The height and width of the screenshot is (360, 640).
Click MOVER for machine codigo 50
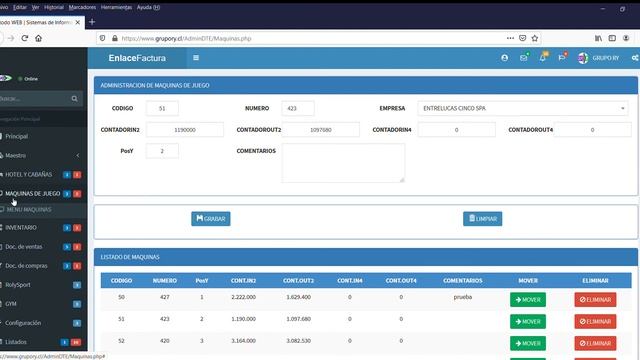pos(528,300)
